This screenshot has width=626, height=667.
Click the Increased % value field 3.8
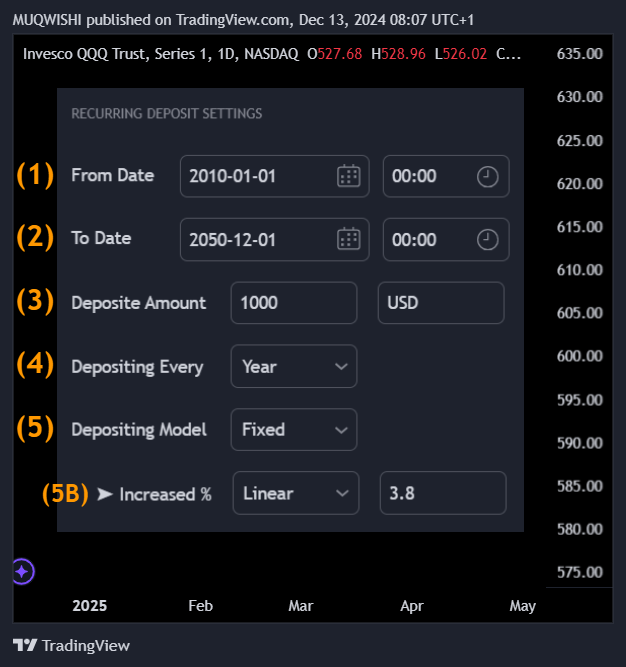[x=443, y=493]
